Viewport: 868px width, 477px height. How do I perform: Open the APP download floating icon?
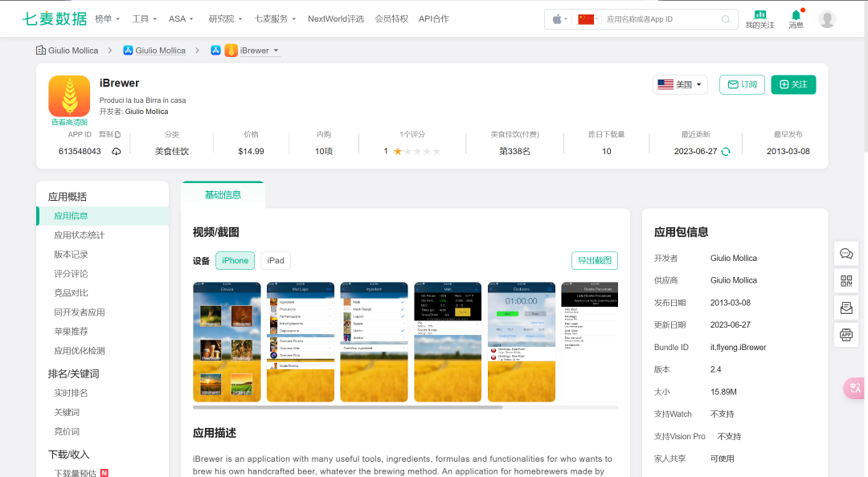coord(846,335)
